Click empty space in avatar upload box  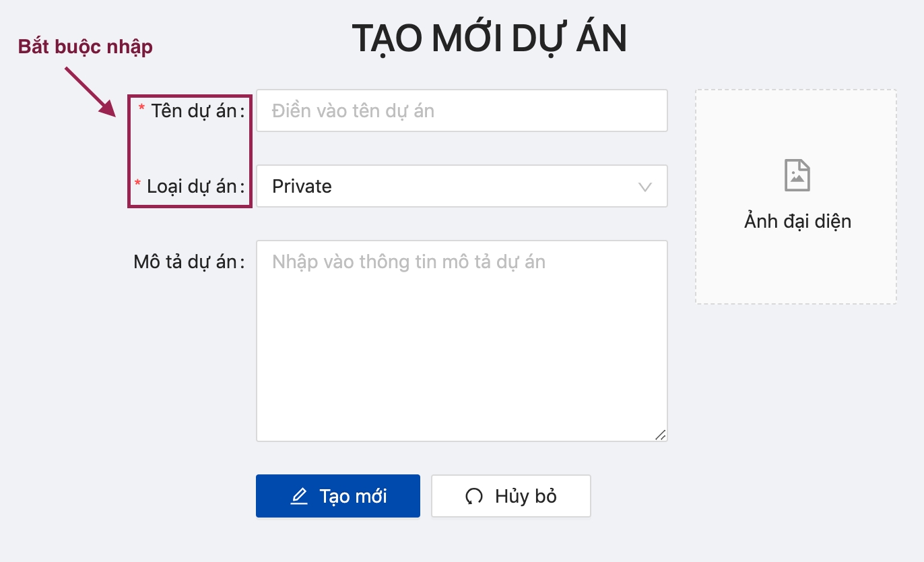[797, 270]
